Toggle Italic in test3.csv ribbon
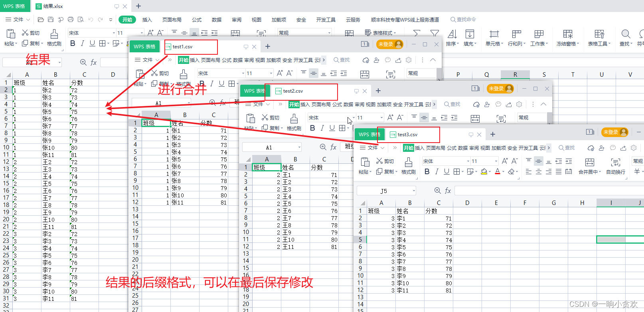The height and width of the screenshot is (312, 644). pyautogui.click(x=437, y=172)
